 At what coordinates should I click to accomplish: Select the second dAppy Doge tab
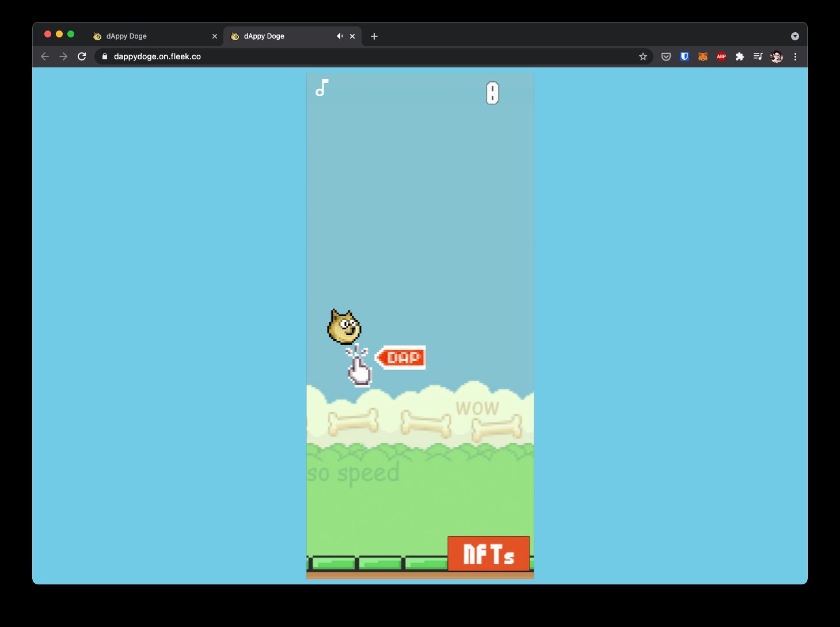pyautogui.click(x=292, y=36)
